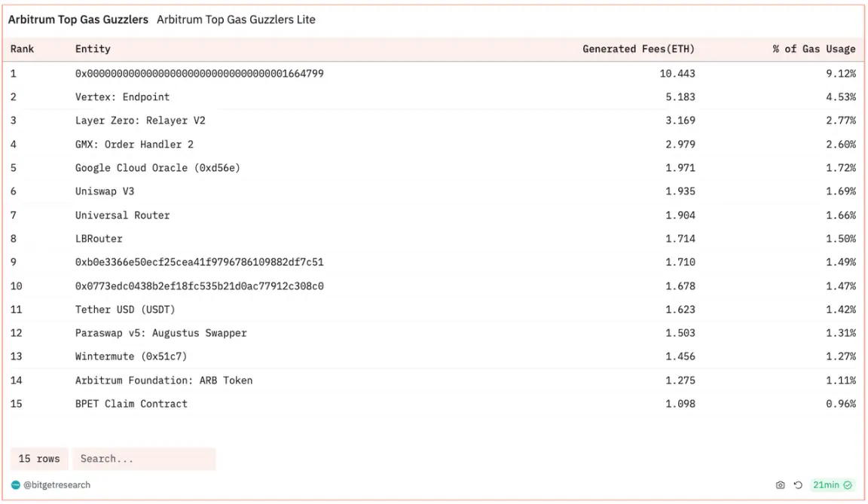Click the 1.31% gas usage value
The height and width of the screenshot is (504, 868).
point(841,333)
